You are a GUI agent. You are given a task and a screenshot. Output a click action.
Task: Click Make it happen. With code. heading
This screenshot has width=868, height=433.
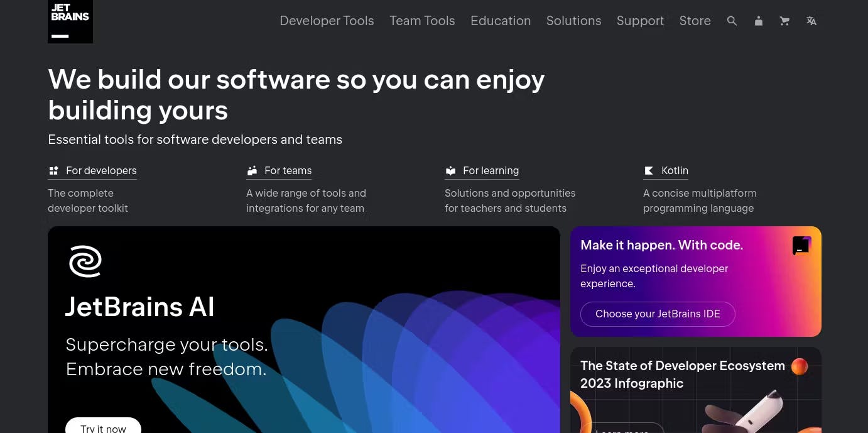click(x=661, y=245)
